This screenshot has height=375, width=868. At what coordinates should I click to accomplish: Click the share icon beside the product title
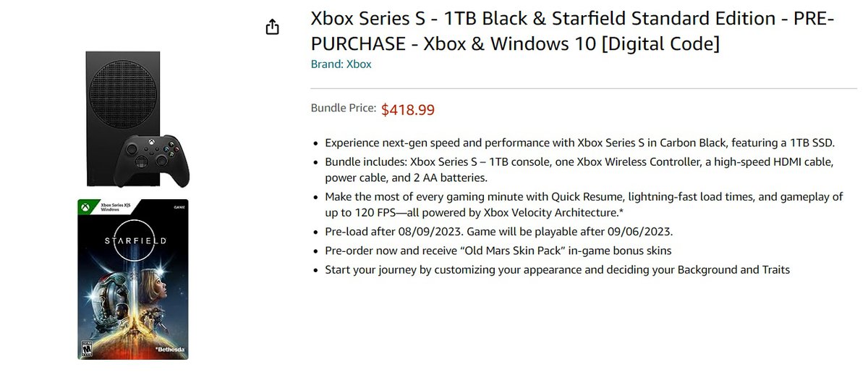[x=272, y=28]
